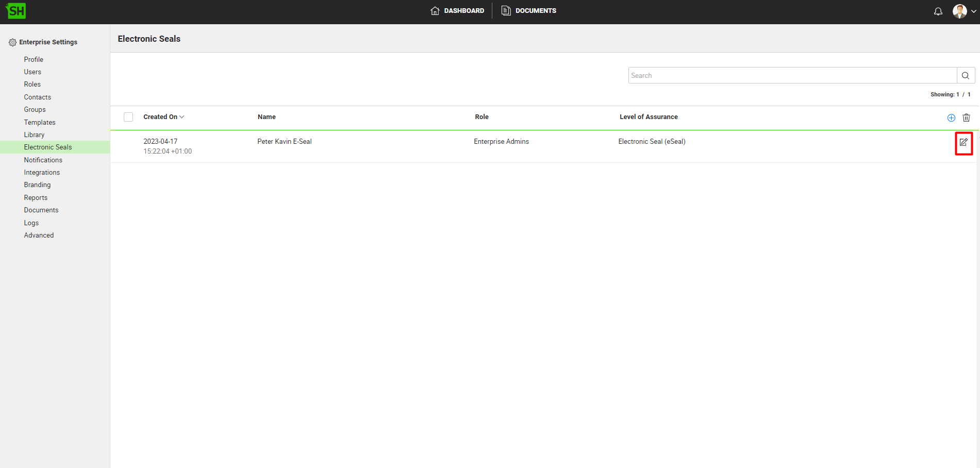Click the Peter Kavin E-Seal name
This screenshot has width=980, height=468.
click(285, 142)
